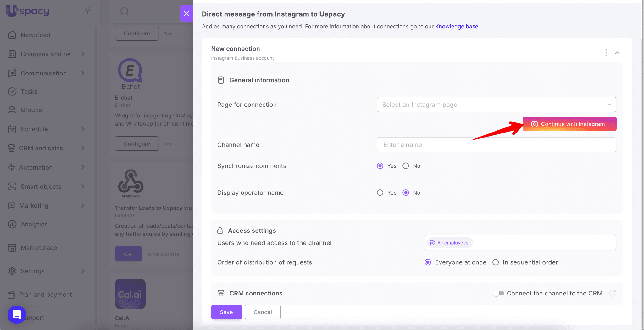644x330 pixels.
Task: Open Newsfeed in the sidebar
Action: 35,35
